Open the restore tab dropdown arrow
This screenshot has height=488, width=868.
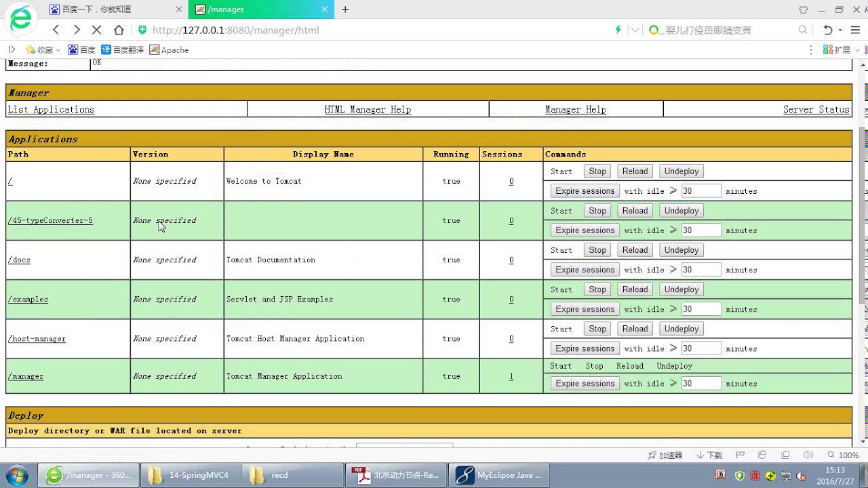[x=840, y=30]
